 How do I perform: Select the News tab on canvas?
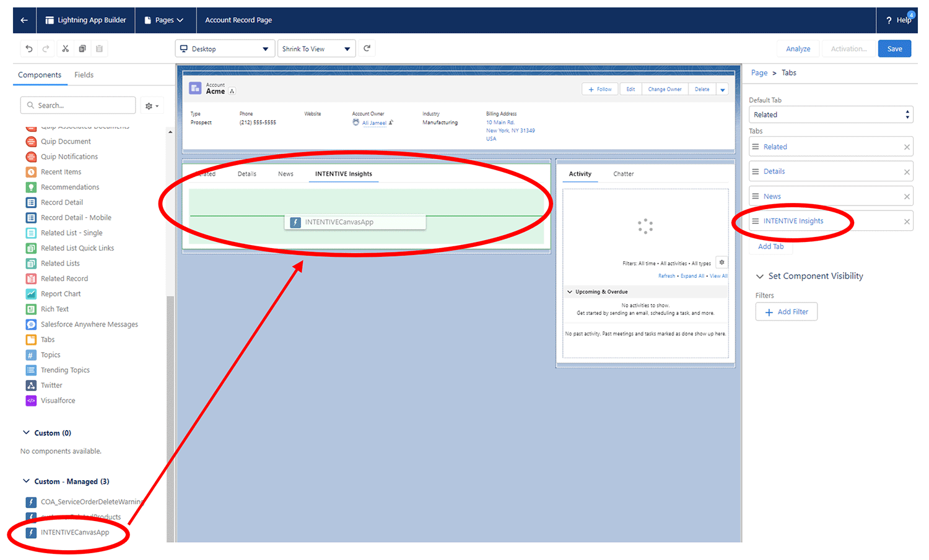[x=286, y=174]
